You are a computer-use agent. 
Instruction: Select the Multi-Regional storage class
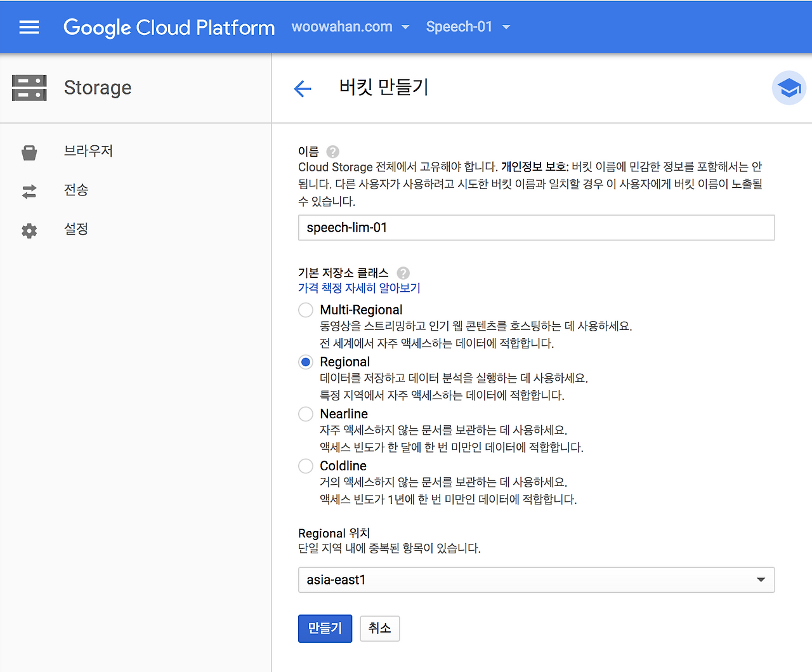(305, 310)
